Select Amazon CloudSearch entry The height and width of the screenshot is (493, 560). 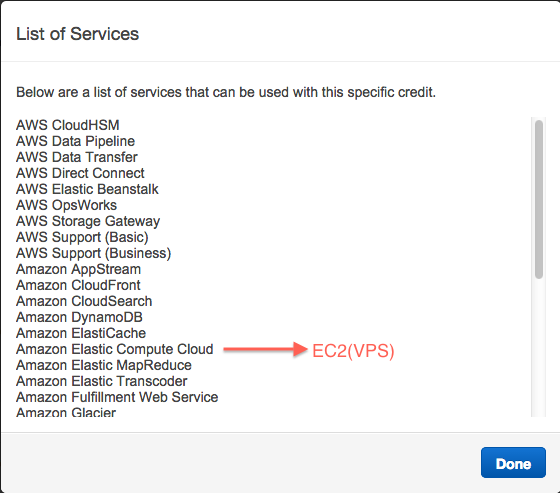tap(84, 301)
